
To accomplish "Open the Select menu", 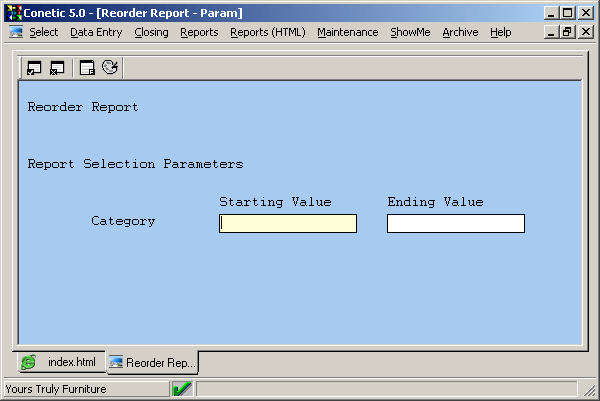I will point(44,32).
